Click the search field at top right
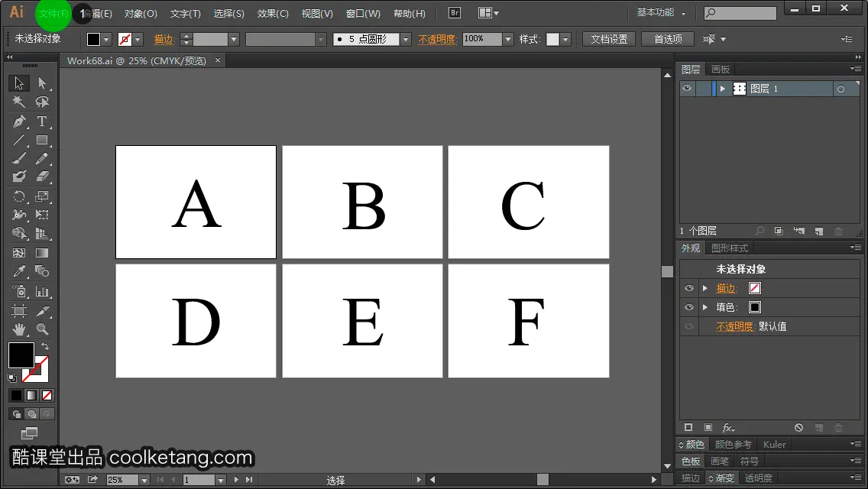The image size is (868, 489). pyautogui.click(x=740, y=13)
